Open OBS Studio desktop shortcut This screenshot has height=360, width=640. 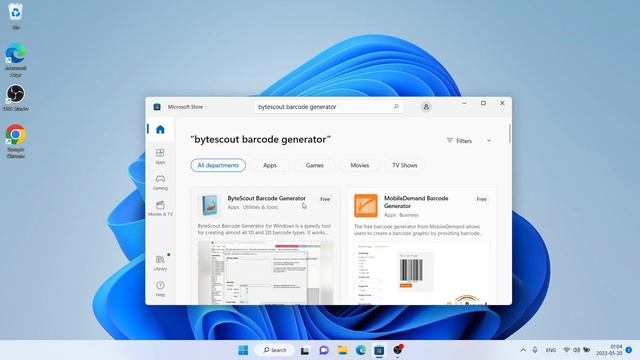16,98
